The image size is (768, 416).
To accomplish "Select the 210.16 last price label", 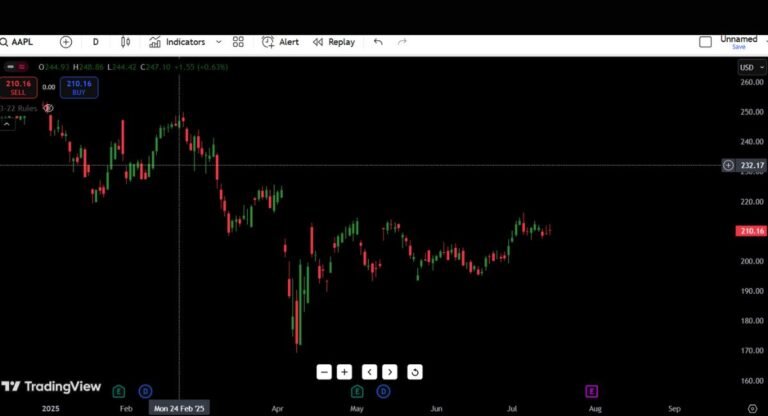I will [752, 231].
